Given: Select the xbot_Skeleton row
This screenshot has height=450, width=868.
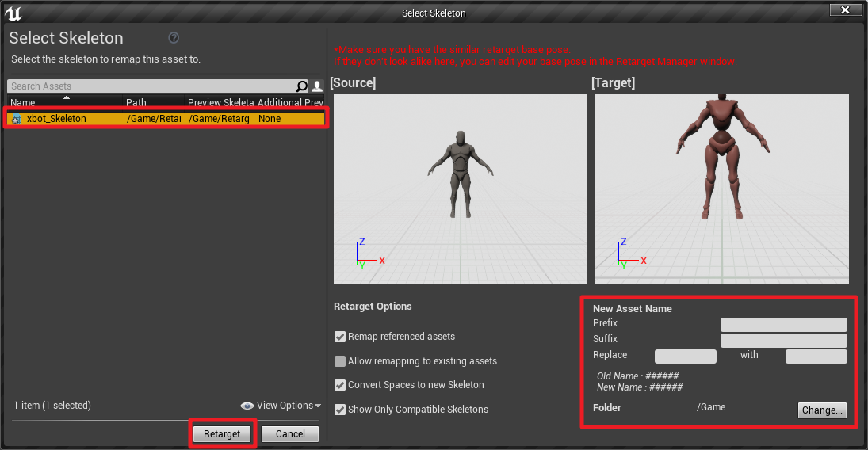Looking at the screenshot, I should click(x=166, y=119).
